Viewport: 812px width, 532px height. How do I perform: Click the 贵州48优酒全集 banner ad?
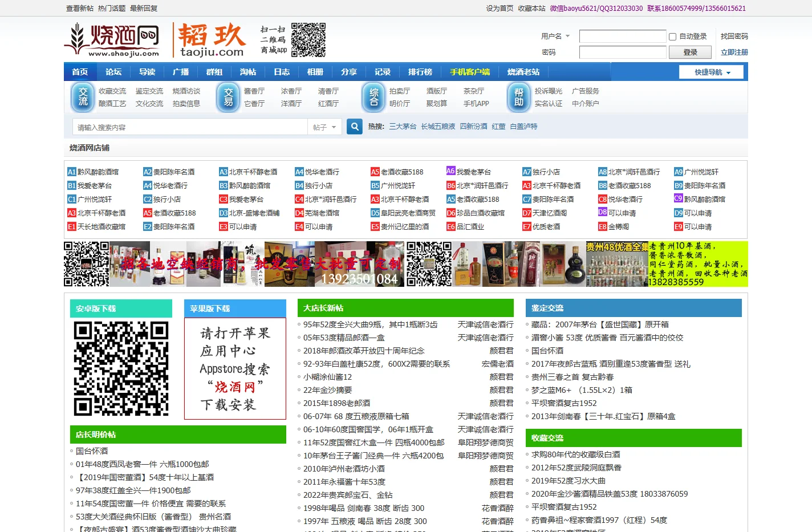point(667,263)
